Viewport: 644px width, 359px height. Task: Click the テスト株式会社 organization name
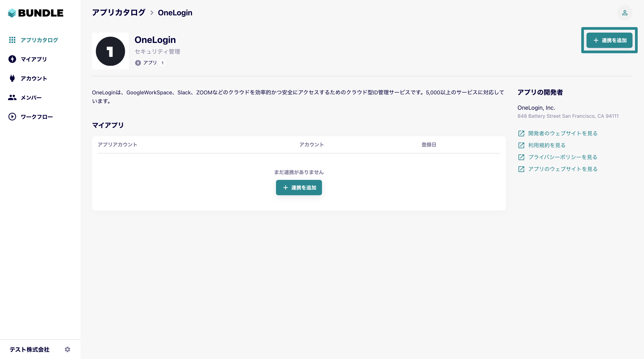(x=30, y=349)
